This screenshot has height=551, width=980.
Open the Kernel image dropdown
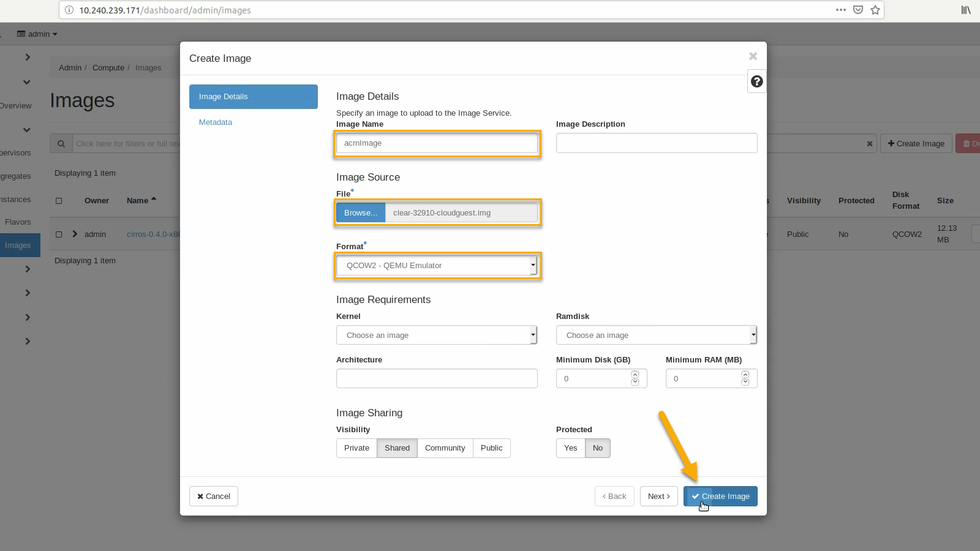tap(436, 335)
